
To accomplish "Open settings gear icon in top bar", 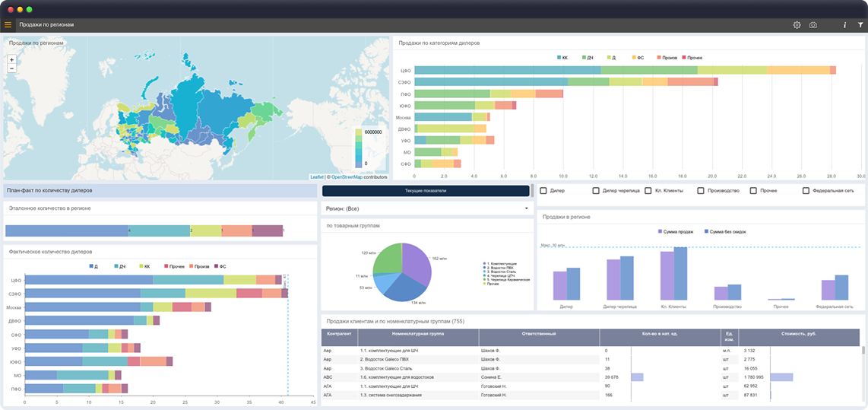I will pos(797,25).
